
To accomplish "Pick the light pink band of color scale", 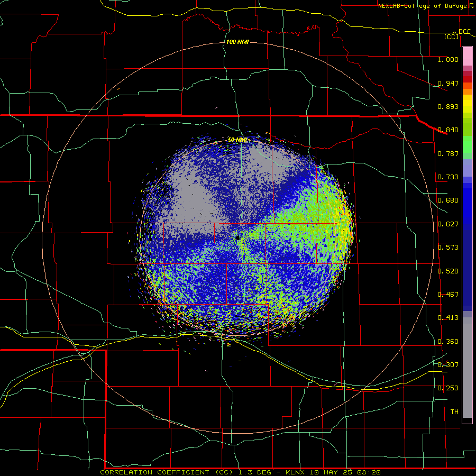I will point(467,56).
